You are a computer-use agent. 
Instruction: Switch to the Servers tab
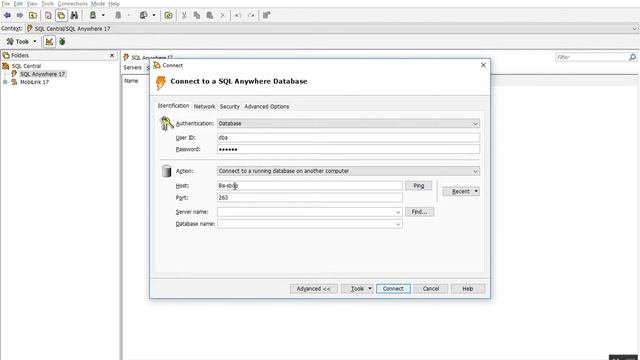click(x=133, y=68)
